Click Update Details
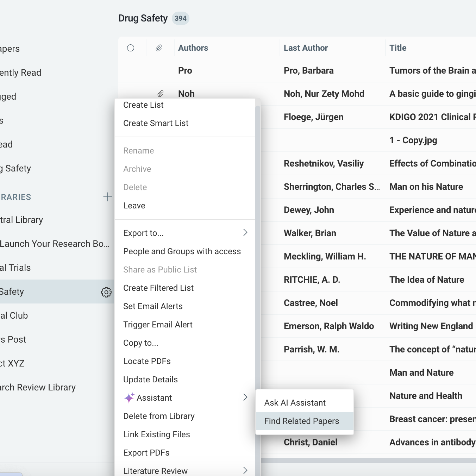 150,379
